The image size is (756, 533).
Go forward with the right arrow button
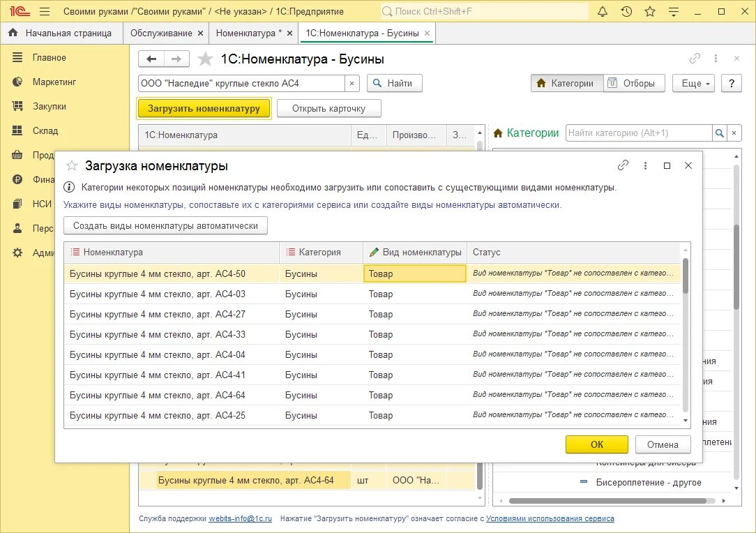click(176, 59)
